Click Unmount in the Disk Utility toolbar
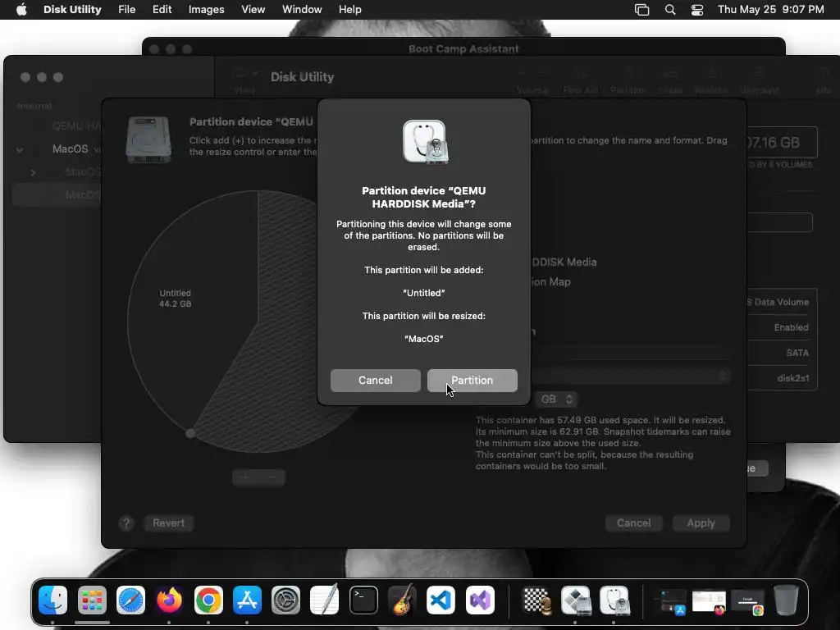The image size is (840, 630). (x=759, y=80)
